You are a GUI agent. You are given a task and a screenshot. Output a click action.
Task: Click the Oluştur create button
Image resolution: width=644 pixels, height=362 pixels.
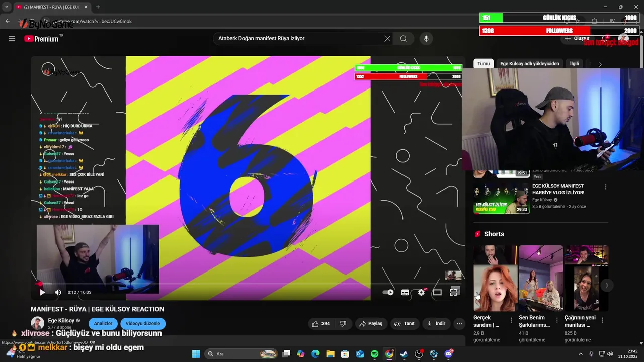[577, 39]
